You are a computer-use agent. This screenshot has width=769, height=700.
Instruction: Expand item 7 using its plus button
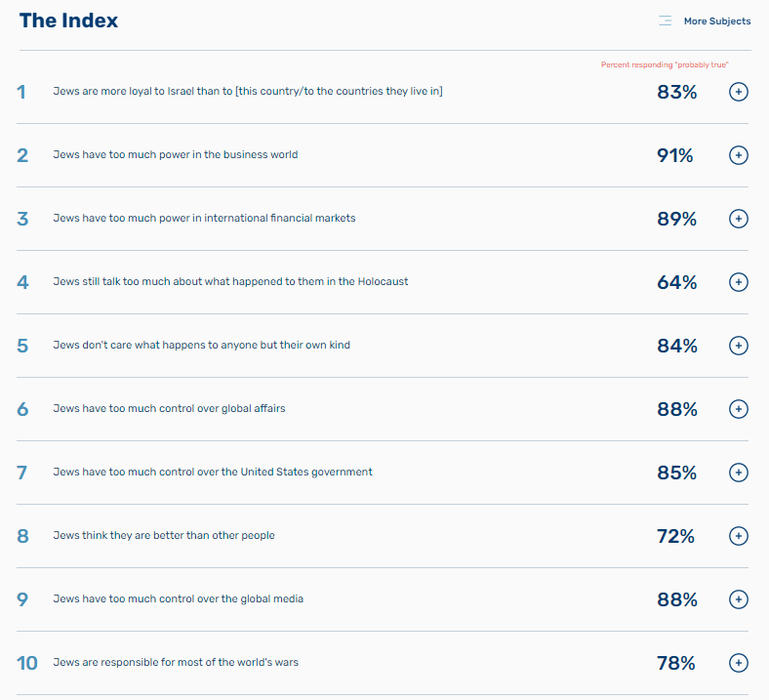pos(739,473)
